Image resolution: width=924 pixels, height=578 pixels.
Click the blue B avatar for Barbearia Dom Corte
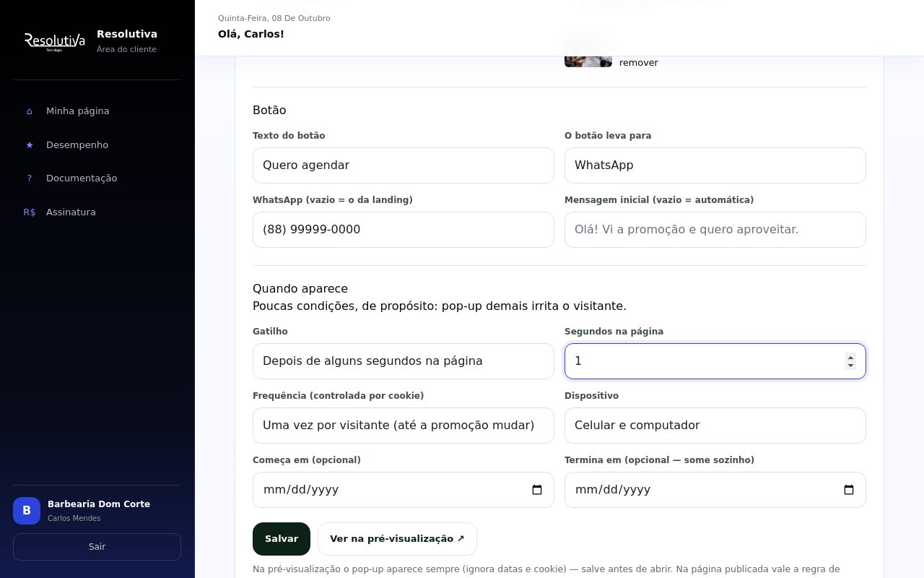pos(27,511)
